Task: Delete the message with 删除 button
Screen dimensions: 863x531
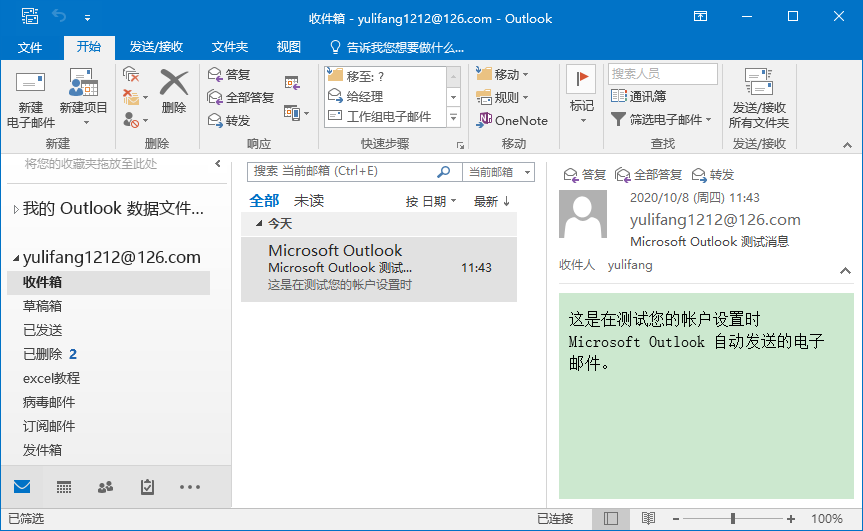Action: [x=174, y=91]
